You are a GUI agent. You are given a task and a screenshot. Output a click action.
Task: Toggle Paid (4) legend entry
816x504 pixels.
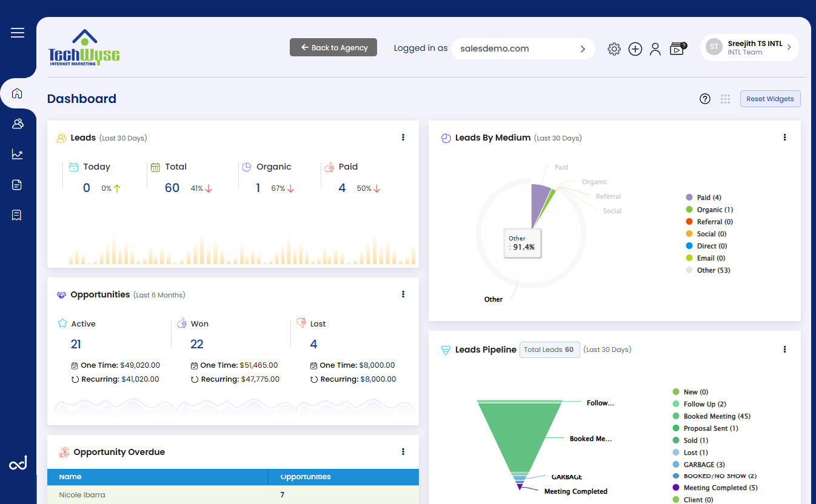click(x=703, y=197)
